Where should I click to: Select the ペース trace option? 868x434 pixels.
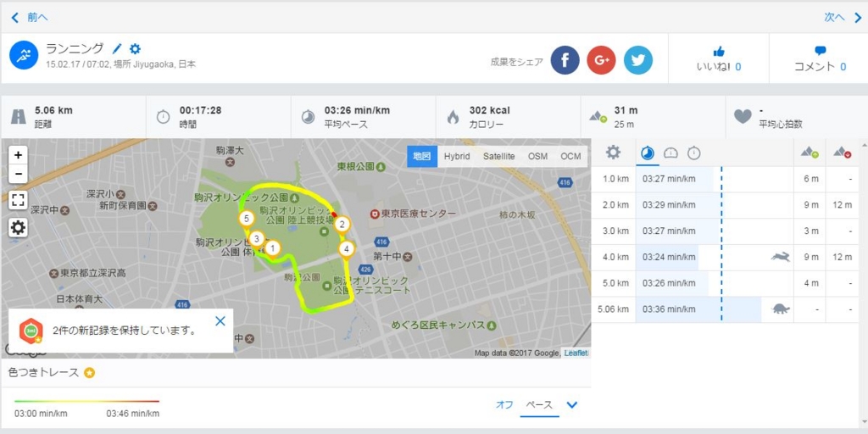(539, 404)
